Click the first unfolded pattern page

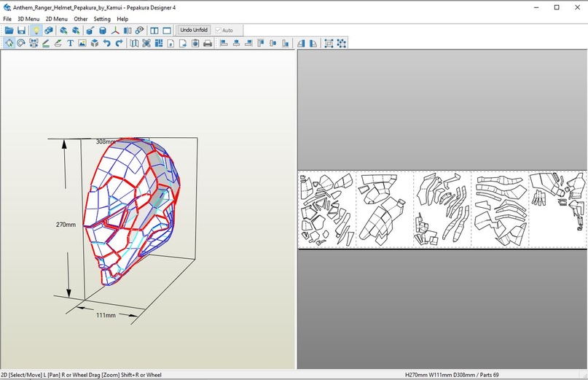click(326, 210)
